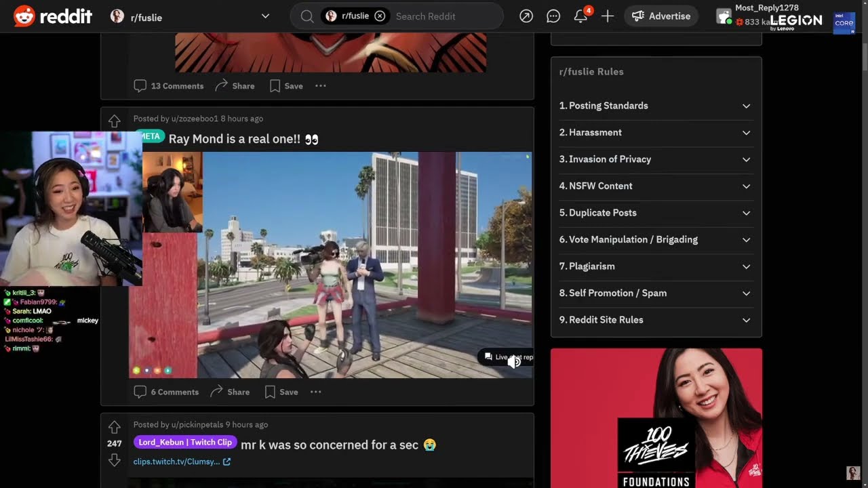868x488 pixels.
Task: Open 13 Comments on top post
Action: (x=169, y=86)
